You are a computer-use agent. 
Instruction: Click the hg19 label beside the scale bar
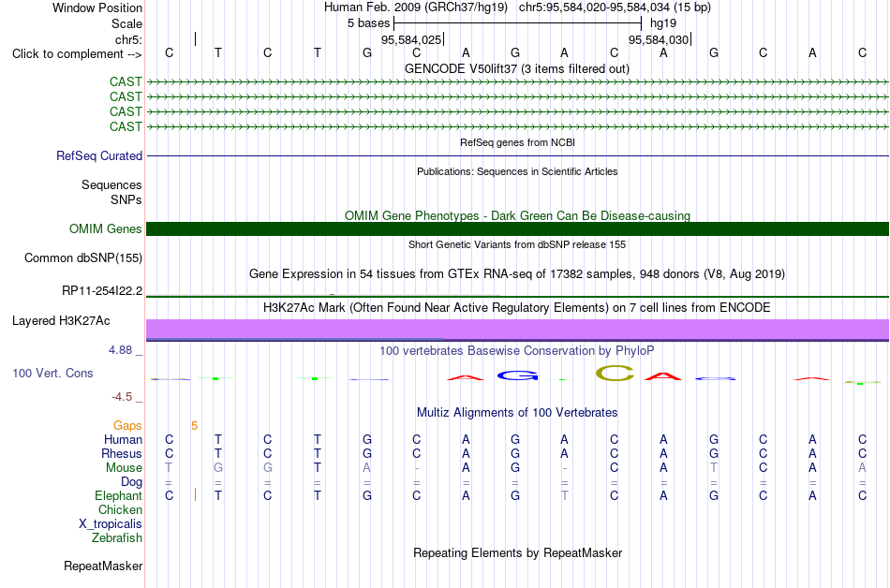pyautogui.click(x=663, y=23)
